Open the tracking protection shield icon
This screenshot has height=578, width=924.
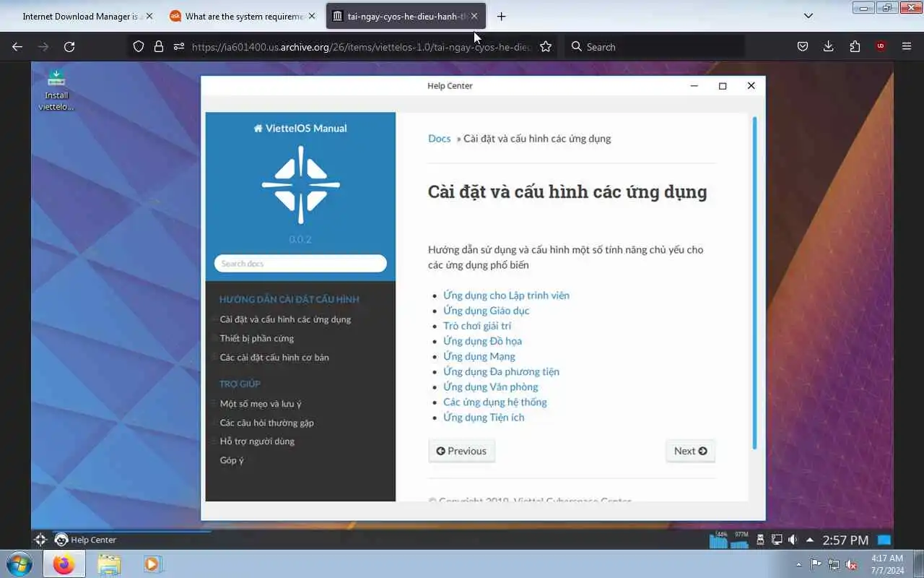(x=139, y=46)
